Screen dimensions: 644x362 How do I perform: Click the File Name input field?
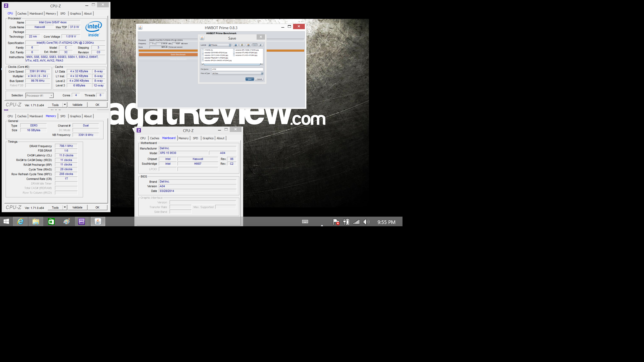[238, 69]
